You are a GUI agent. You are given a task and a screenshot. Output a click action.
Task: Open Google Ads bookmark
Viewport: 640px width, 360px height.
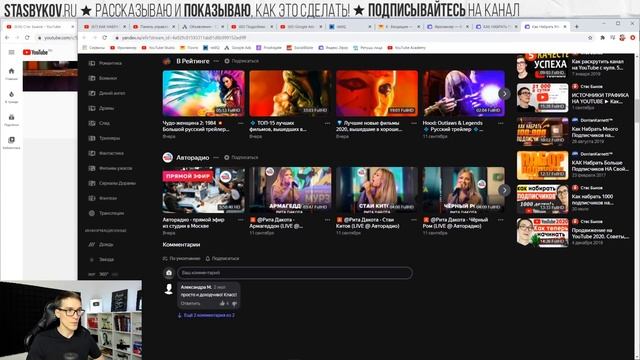click(x=238, y=48)
